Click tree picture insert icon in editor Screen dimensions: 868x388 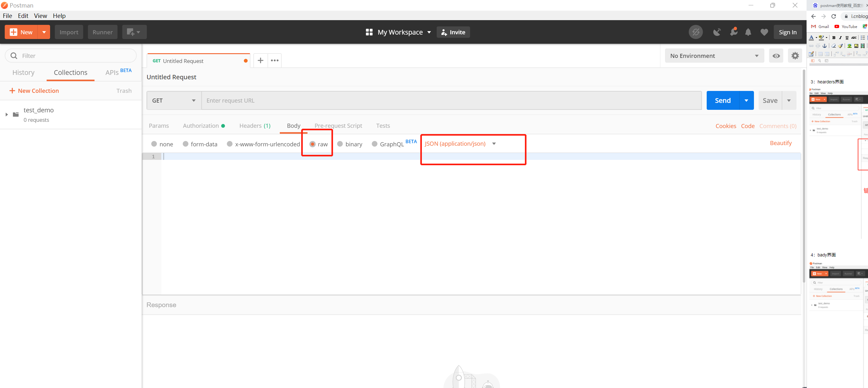[x=849, y=46]
